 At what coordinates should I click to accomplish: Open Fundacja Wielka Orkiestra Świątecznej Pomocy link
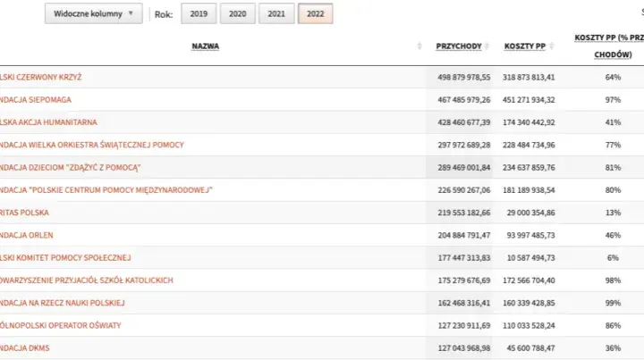coord(92,145)
